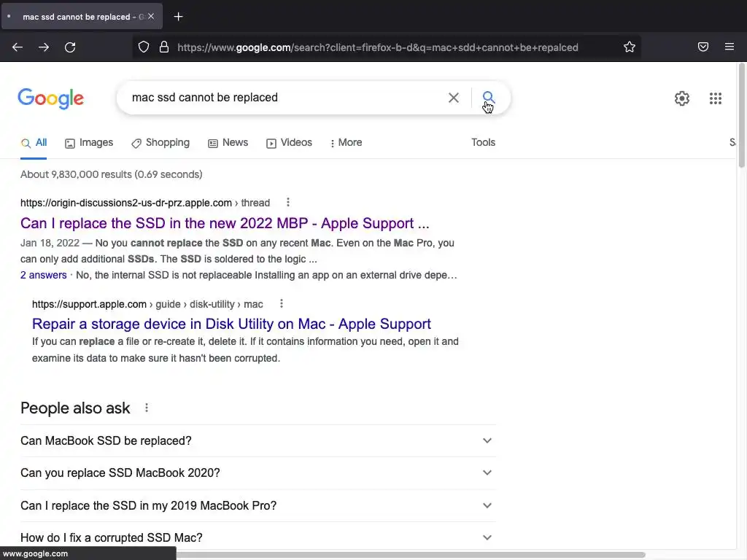Bookmark this page with star icon
The width and height of the screenshot is (747, 560).
pos(630,47)
